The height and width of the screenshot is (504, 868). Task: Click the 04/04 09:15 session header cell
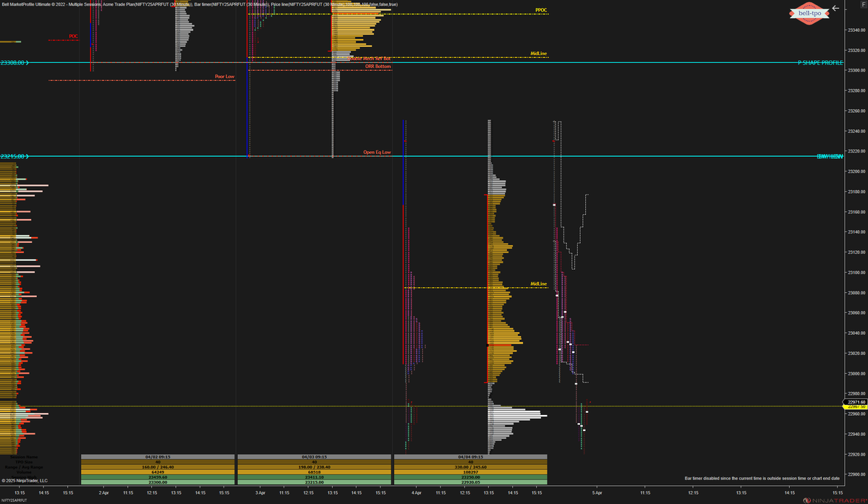470,457
